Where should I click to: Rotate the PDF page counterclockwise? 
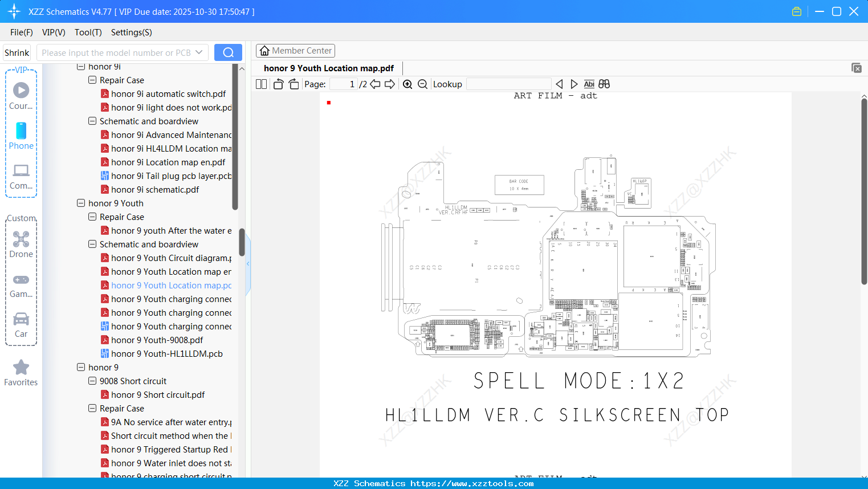(278, 84)
